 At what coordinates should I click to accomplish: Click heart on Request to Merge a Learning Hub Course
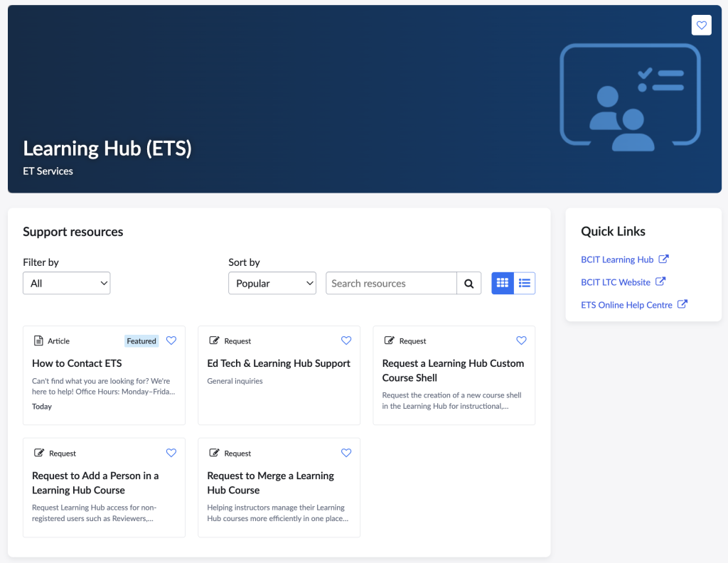coord(346,453)
